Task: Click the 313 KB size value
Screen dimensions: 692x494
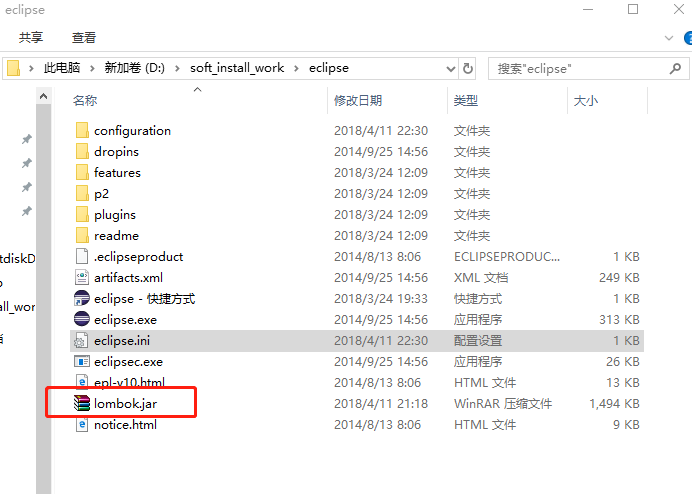Action: (x=620, y=319)
